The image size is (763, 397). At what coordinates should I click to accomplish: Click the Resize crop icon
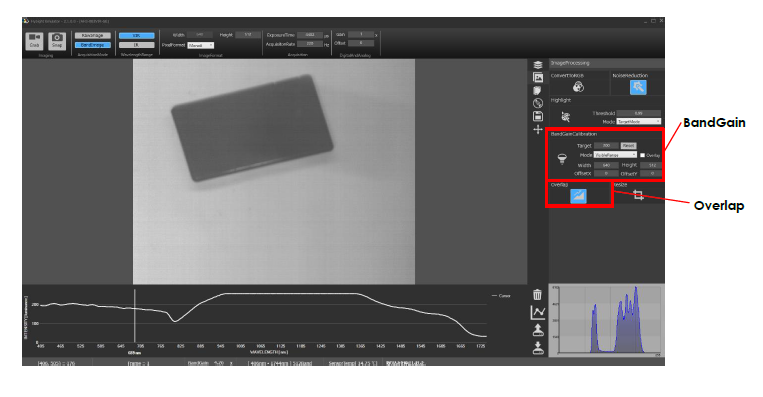[638, 195]
